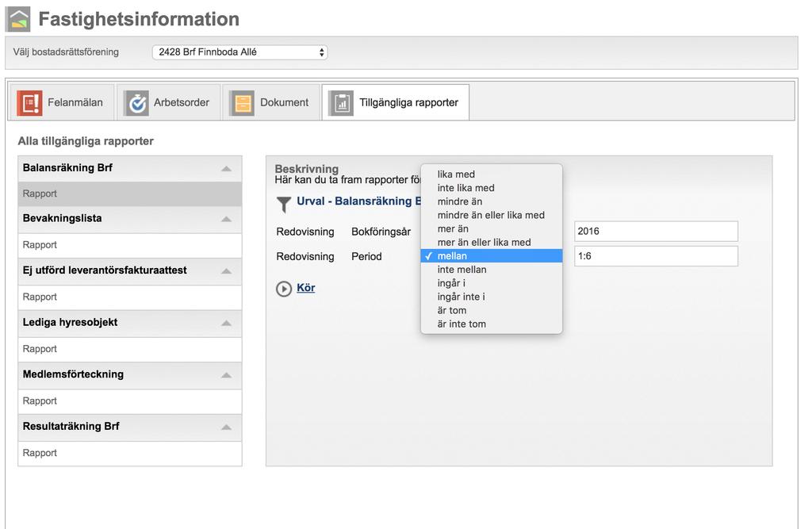The image size is (812, 529).
Task: Collapse the Balansräkning Brf section arrow
Action: tap(226, 169)
